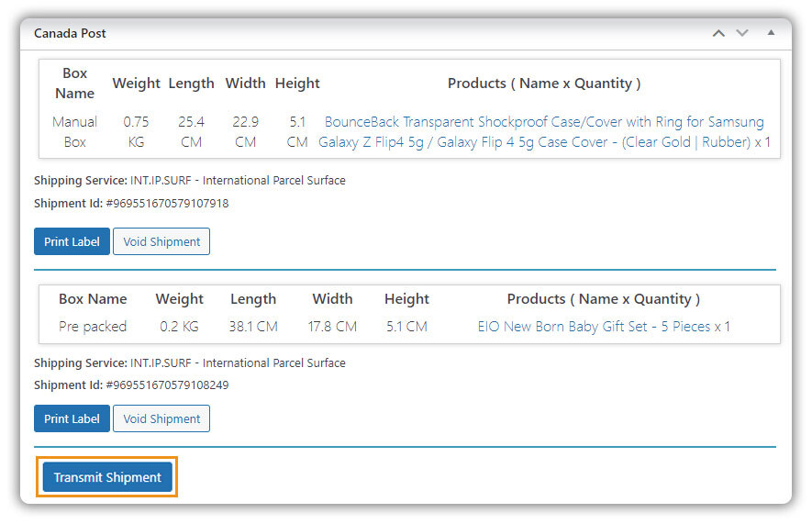
Task: Click Shipping Service line of second shipment
Action: point(190,362)
